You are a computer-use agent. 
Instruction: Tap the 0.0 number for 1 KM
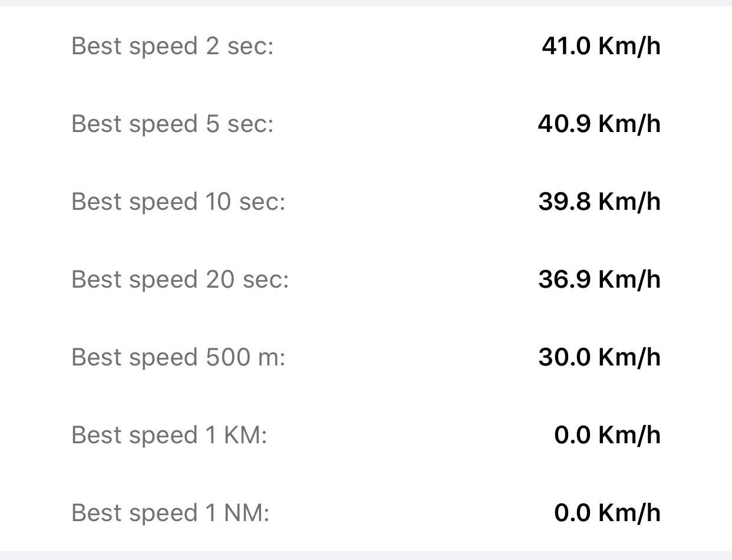(572, 435)
